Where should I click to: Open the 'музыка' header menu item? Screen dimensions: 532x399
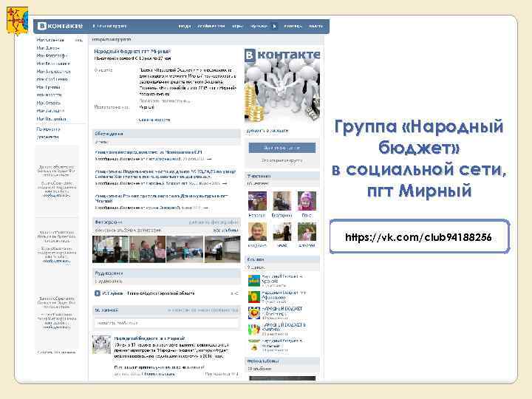pyautogui.click(x=259, y=26)
